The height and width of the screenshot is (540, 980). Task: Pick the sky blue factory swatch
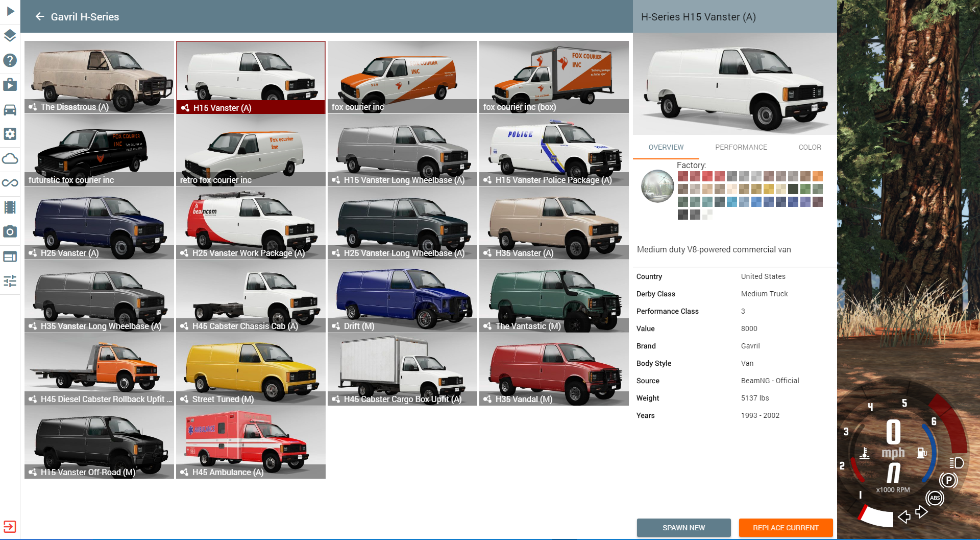pos(732,202)
